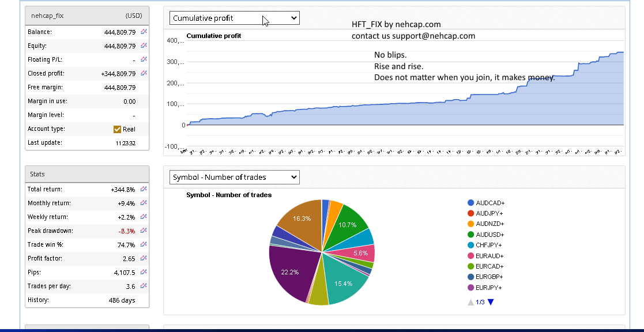Click the purple 22.2% pie slice
The width and height of the screenshot is (644, 332).
(x=290, y=272)
